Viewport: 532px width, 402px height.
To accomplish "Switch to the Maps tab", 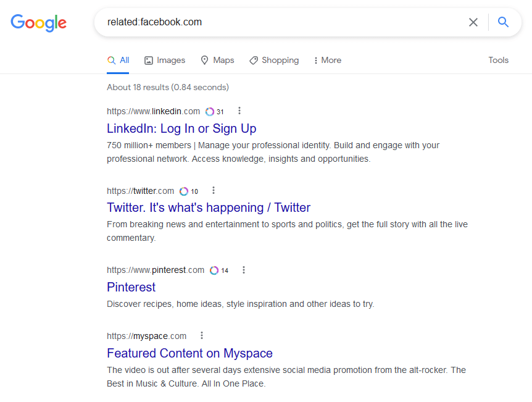I will click(217, 61).
